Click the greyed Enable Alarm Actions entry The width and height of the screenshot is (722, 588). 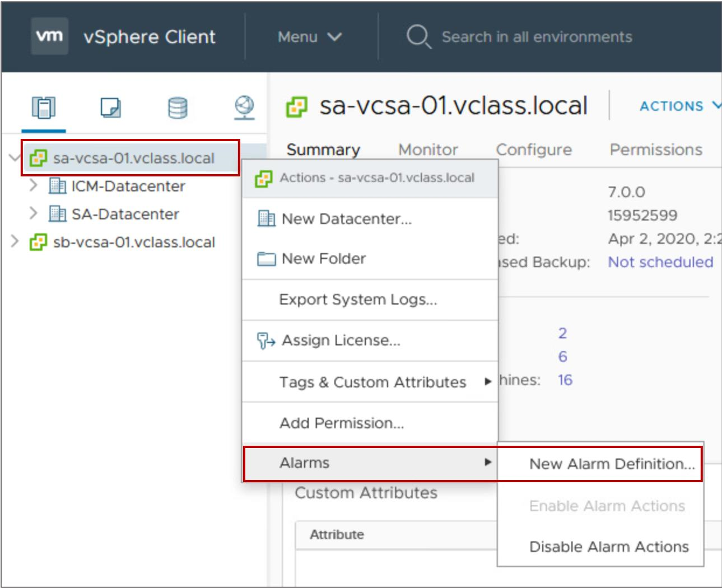[x=600, y=506]
